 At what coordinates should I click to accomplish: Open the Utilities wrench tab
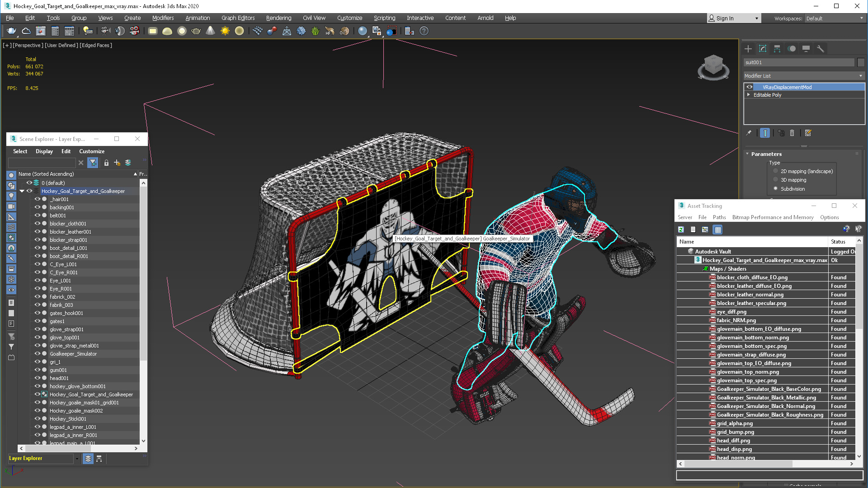(x=821, y=49)
